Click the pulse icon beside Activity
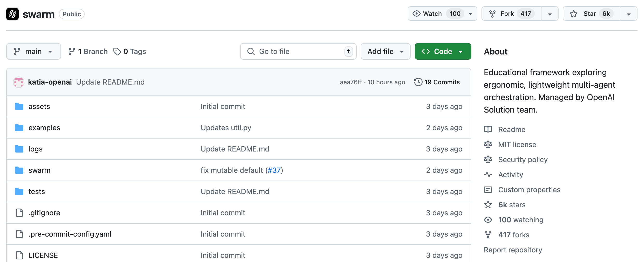644x262 pixels. (x=488, y=175)
